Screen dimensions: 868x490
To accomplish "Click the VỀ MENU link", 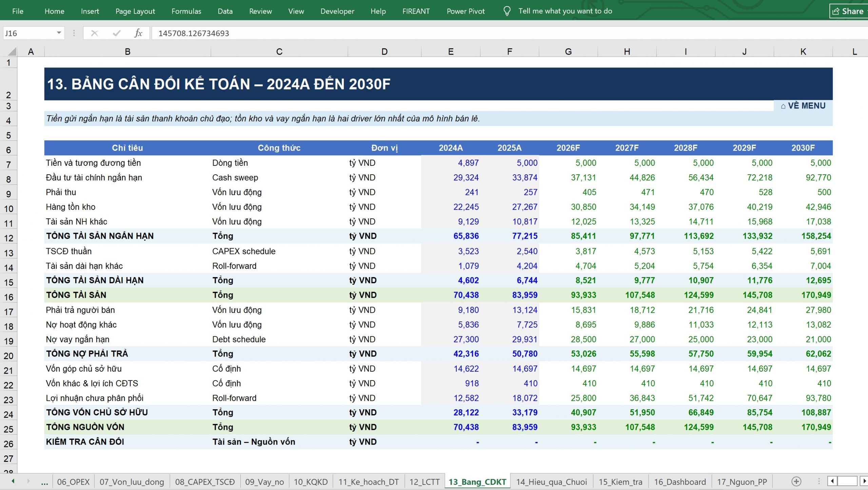I will coord(803,106).
